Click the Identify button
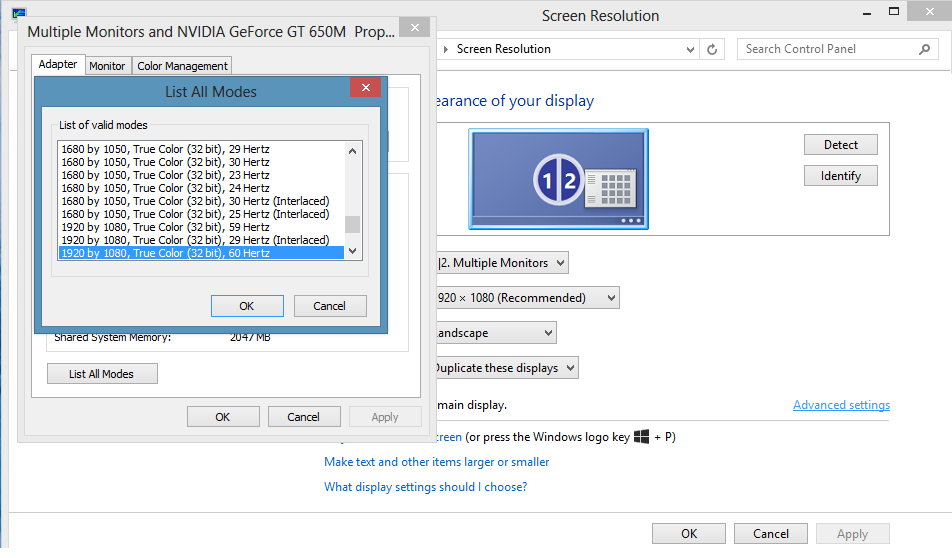Screen dimensions: 952x558 (841, 175)
